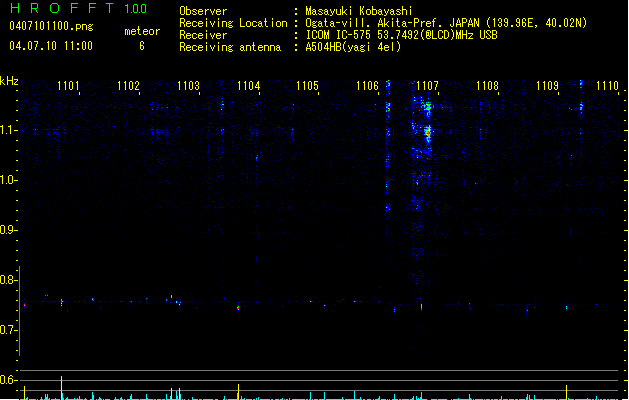
Task: Select observer name Masayuki Kobayashi
Action: pyautogui.click(x=359, y=11)
